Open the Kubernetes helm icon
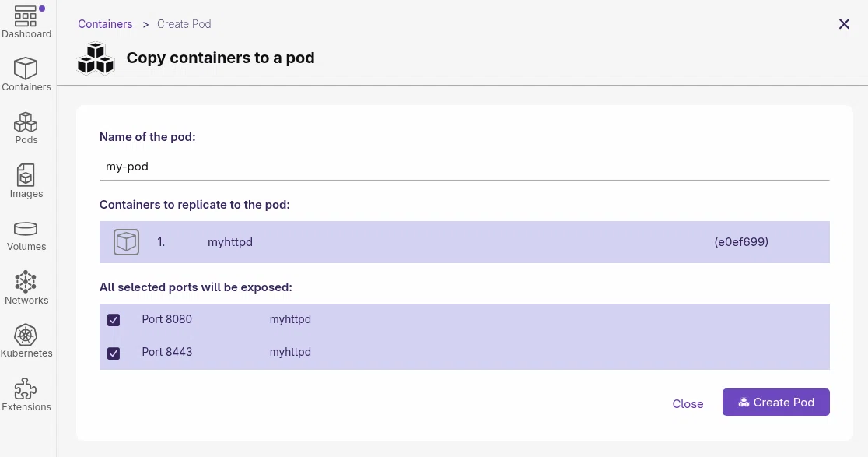 [26, 335]
